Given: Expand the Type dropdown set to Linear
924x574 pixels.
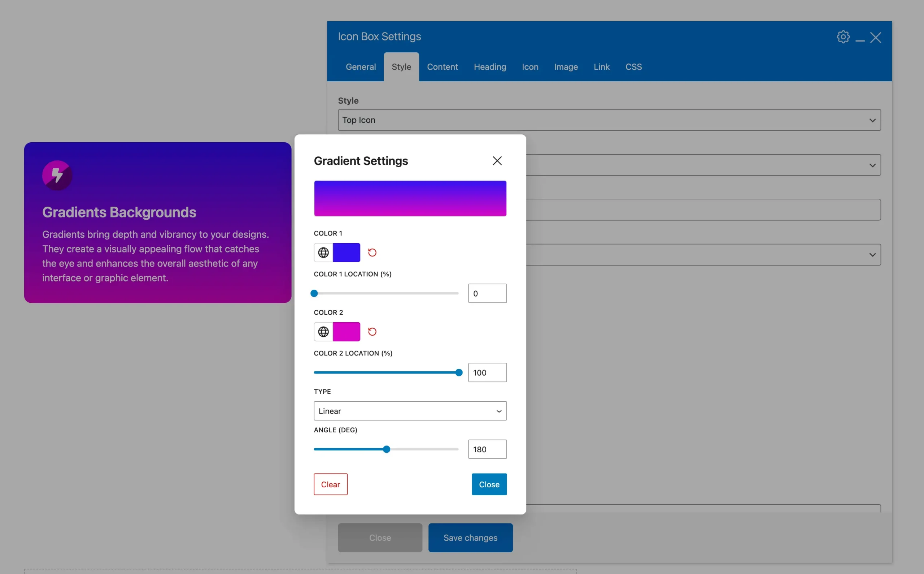Looking at the screenshot, I should (x=410, y=411).
